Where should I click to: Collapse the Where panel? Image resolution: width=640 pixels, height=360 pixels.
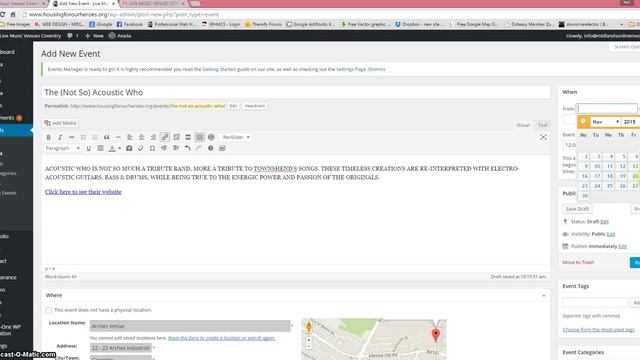click(543, 295)
